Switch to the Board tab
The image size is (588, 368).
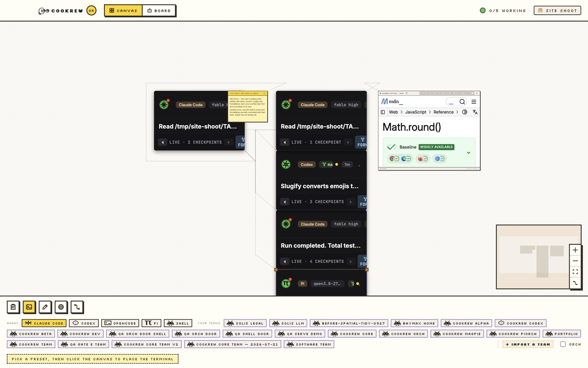[x=159, y=11]
